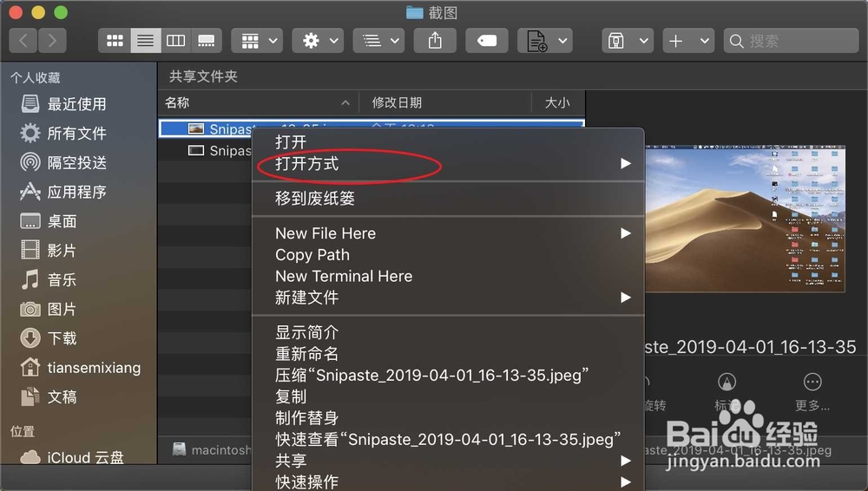Open 最近使用 in the sidebar
The width and height of the screenshot is (868, 491).
(x=77, y=103)
